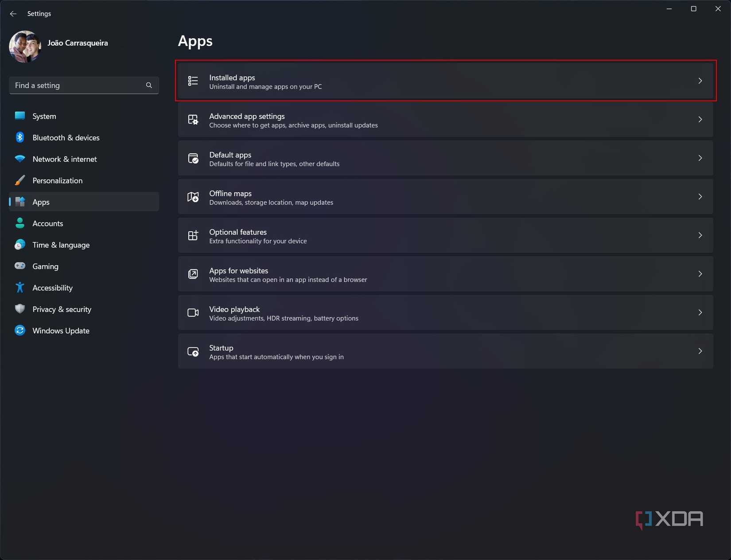Viewport: 731px width, 560px height.
Task: Select Privacy & security in sidebar
Action: [x=62, y=309]
